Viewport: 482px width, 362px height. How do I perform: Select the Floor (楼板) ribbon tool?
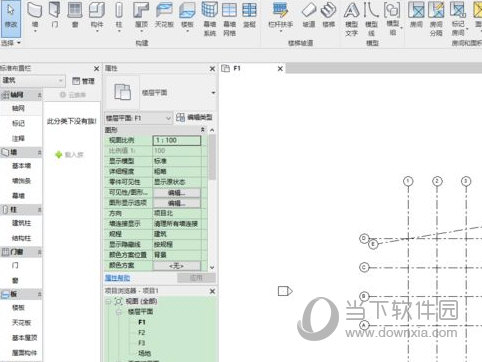[187, 16]
